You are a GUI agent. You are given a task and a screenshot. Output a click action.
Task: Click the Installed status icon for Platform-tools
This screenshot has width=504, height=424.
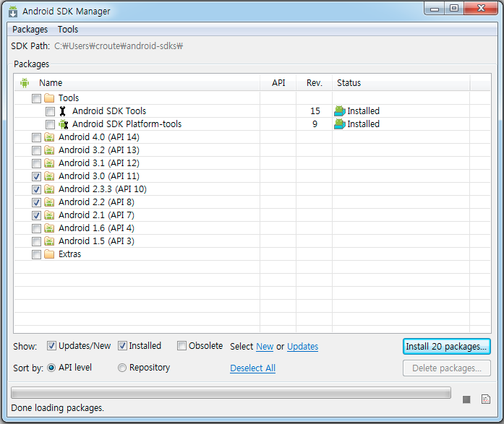[339, 124]
